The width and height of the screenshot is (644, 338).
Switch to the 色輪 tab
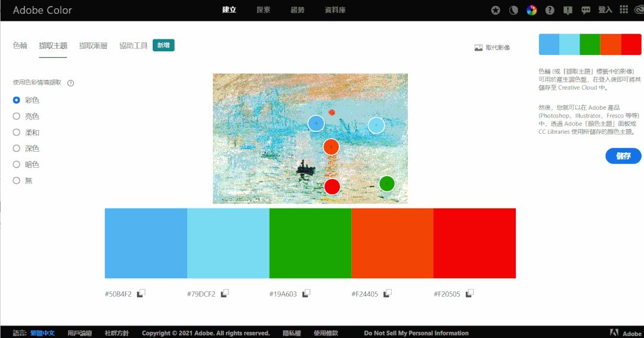[x=20, y=45]
